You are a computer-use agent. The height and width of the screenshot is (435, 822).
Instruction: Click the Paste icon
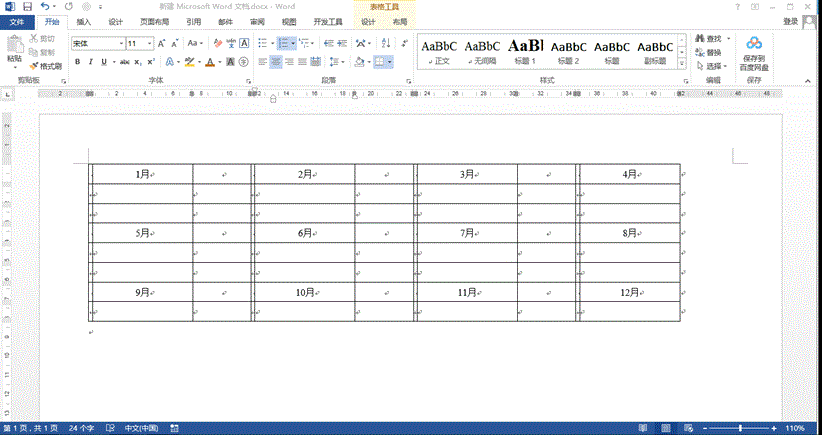[x=13, y=48]
